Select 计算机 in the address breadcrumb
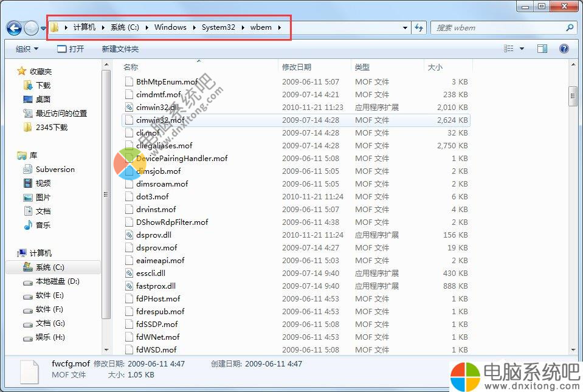Image resolution: width=583 pixels, height=392 pixels. click(84, 27)
